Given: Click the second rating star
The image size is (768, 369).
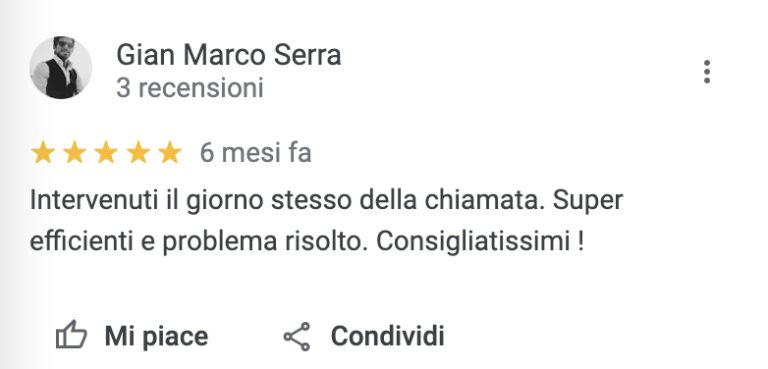Looking at the screenshot, I should (x=74, y=152).
